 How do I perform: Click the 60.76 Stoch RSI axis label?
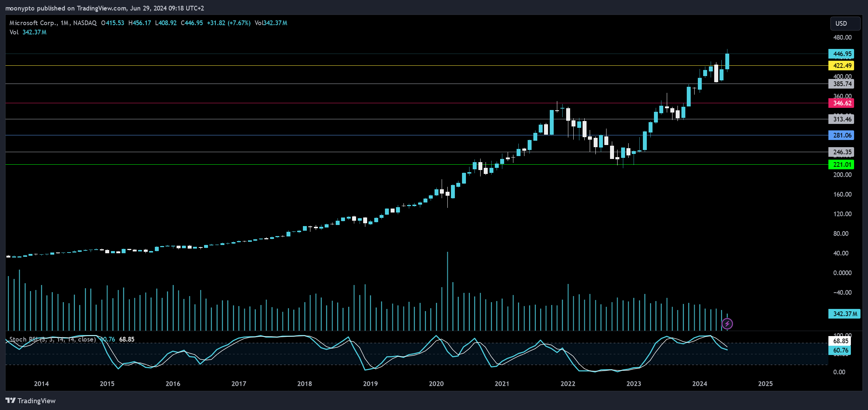(839, 350)
